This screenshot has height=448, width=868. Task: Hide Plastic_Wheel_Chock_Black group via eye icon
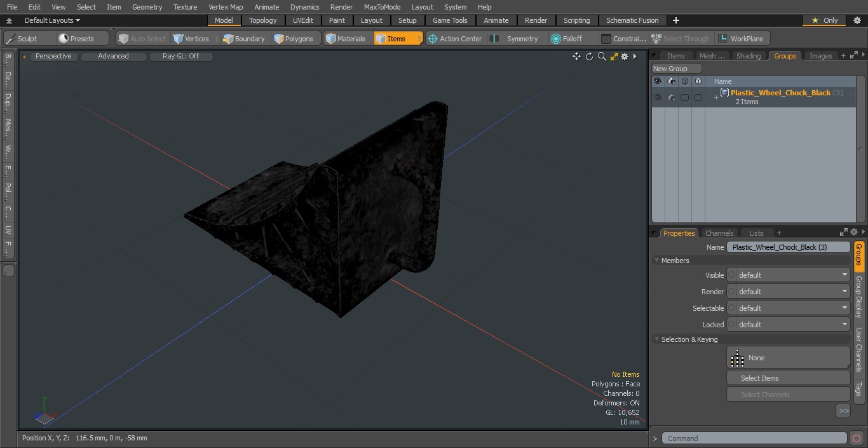pyautogui.click(x=658, y=97)
